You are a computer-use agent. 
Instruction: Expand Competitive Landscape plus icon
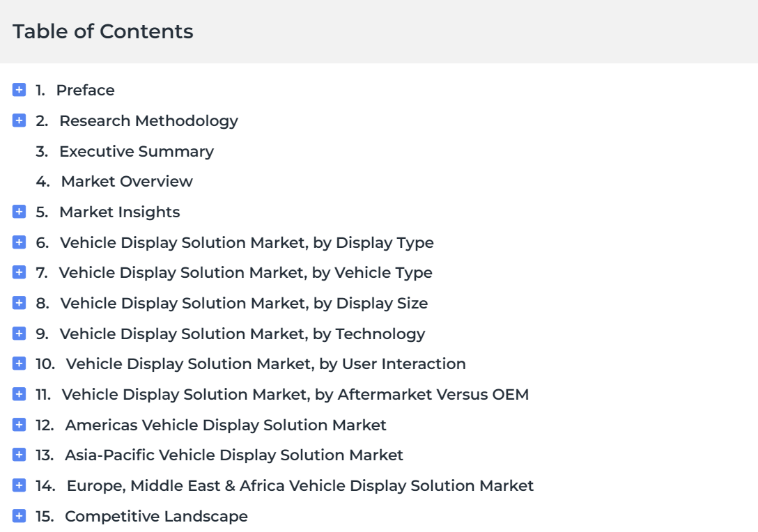pos(19,516)
